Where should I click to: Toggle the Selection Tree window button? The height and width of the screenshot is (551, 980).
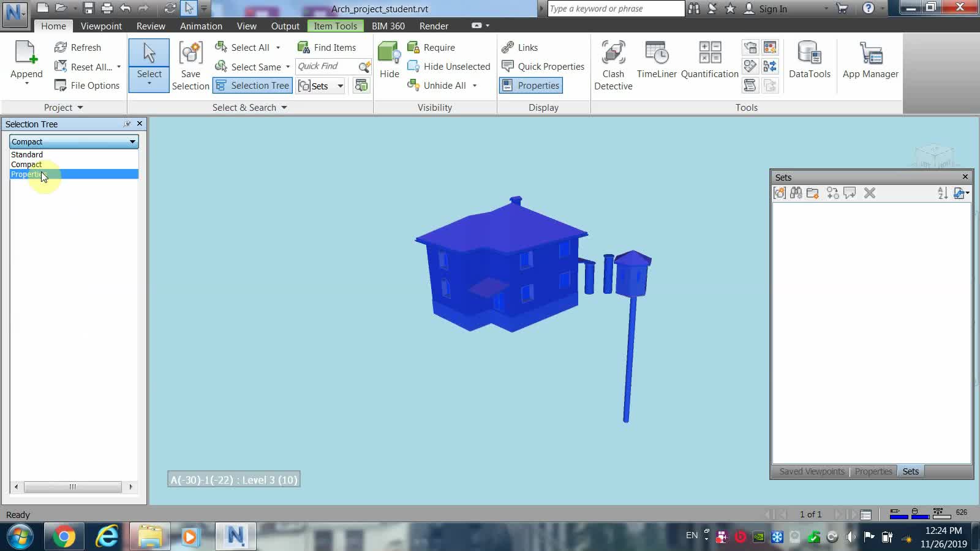point(252,85)
